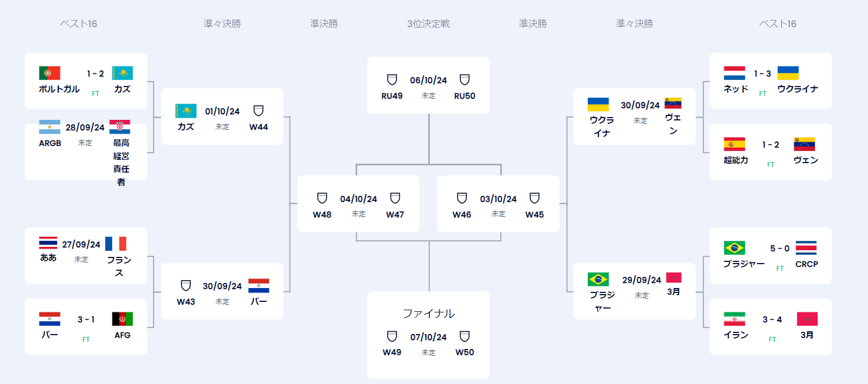Click the Thailand flag icon
This screenshot has height=384, width=868.
click(48, 243)
